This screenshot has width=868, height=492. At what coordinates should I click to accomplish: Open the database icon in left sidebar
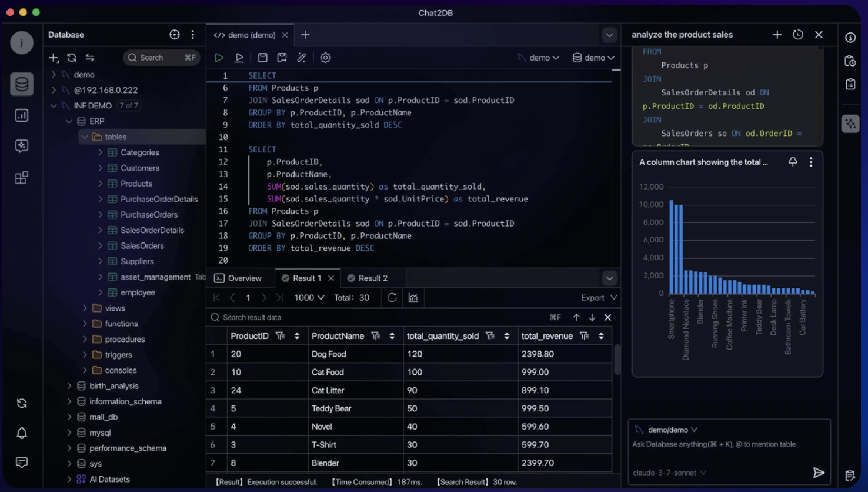click(x=22, y=84)
